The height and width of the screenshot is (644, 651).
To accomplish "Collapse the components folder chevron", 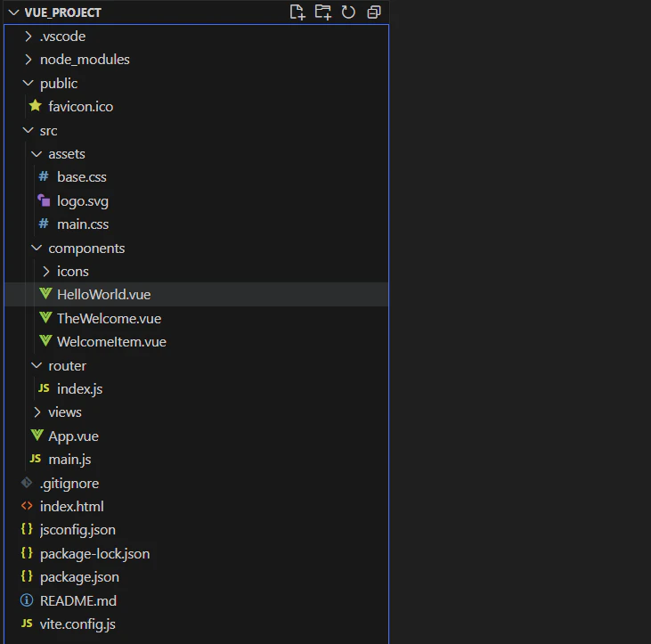I will click(x=37, y=248).
